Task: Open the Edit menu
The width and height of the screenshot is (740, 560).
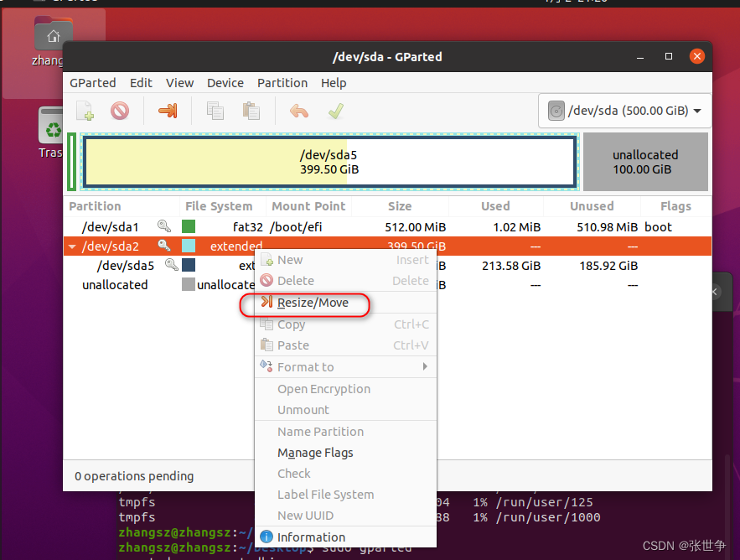Action: point(141,83)
